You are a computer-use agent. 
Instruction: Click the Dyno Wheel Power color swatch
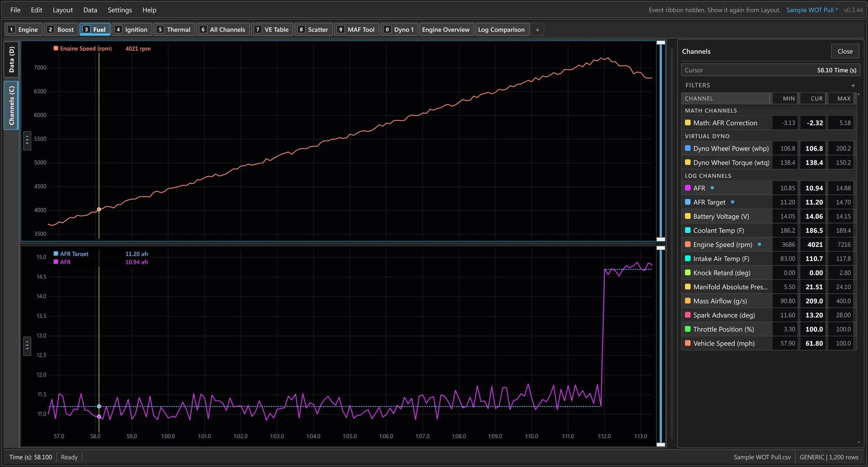pyautogui.click(x=687, y=148)
